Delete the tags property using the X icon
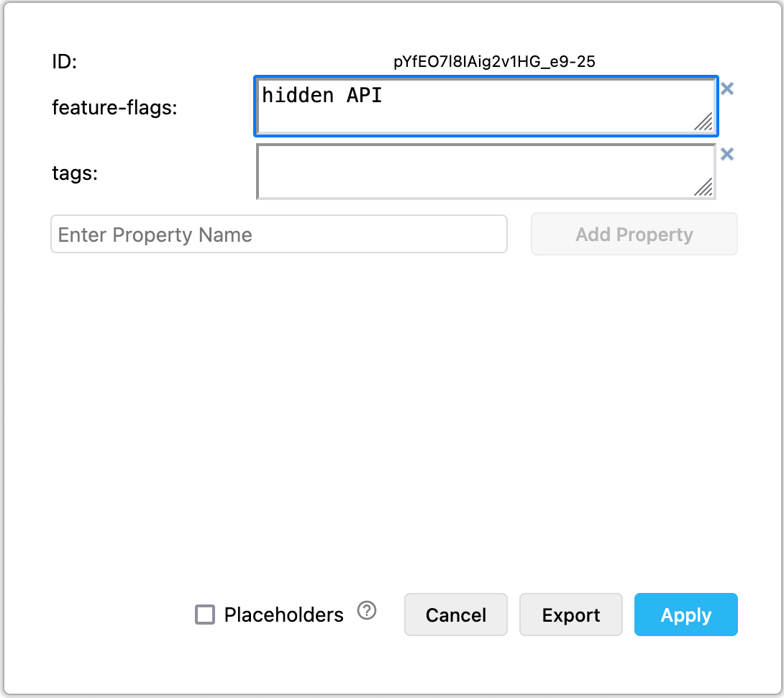Viewport: 784px width, 698px height. (x=727, y=153)
